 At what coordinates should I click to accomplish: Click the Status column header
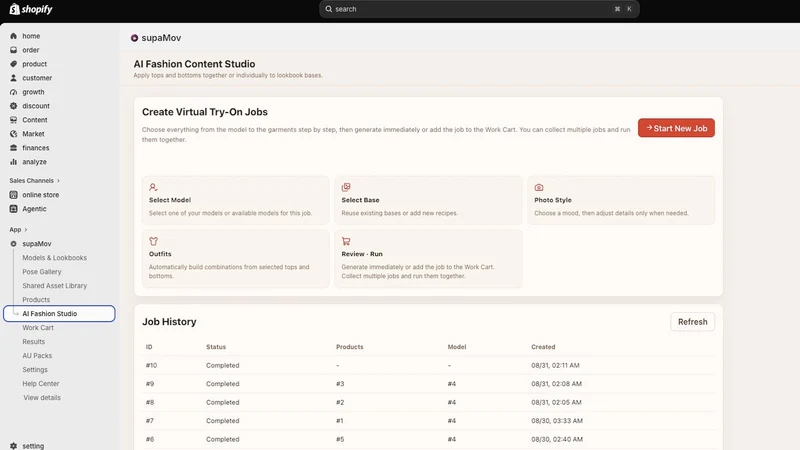click(216, 347)
